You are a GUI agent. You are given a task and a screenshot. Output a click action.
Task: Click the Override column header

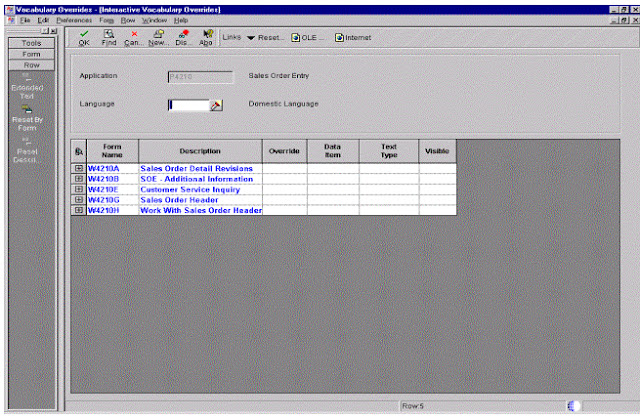284,151
